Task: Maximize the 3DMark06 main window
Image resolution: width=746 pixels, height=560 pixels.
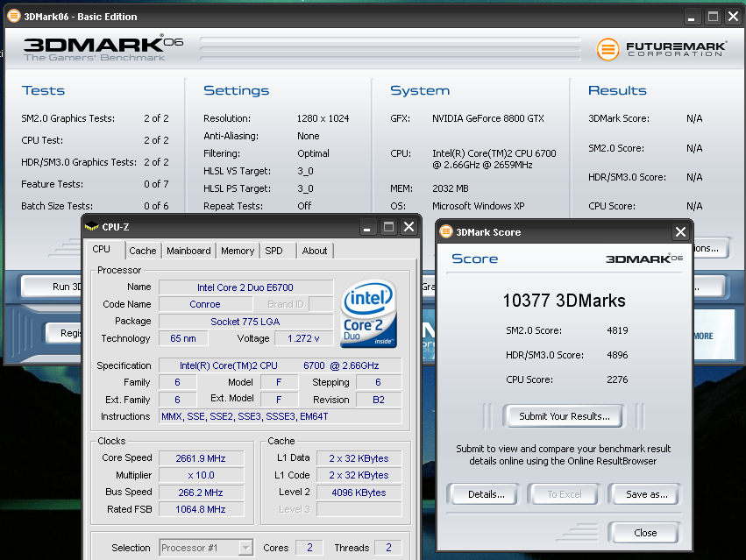Action: coord(713,18)
